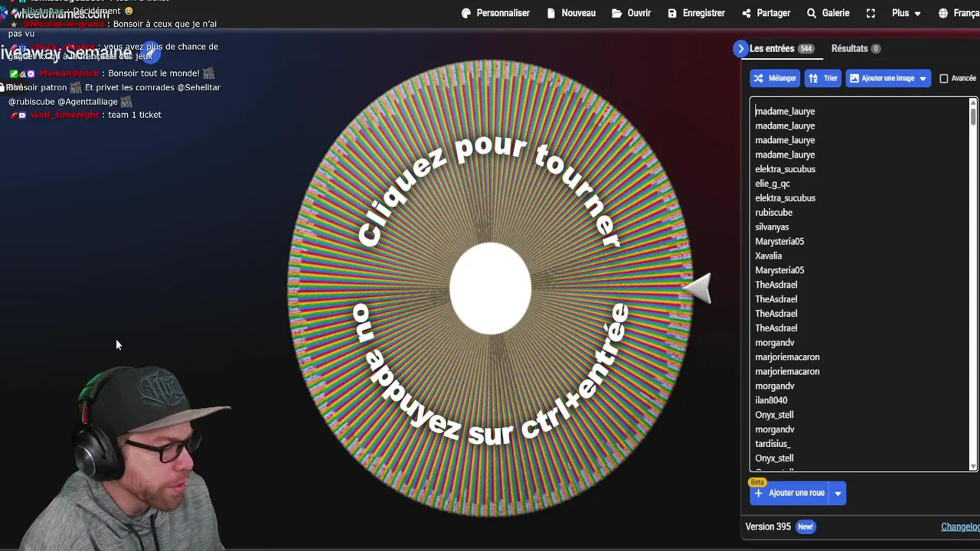Select entry silvanyas
This screenshot has height=551, width=980.
click(772, 227)
